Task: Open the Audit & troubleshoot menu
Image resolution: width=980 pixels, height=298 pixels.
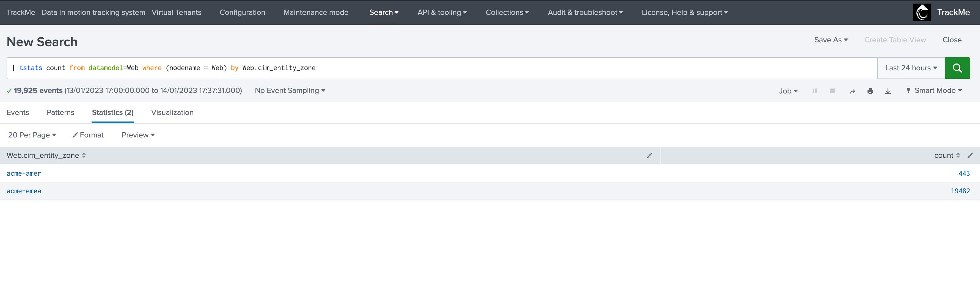Action: point(585,13)
